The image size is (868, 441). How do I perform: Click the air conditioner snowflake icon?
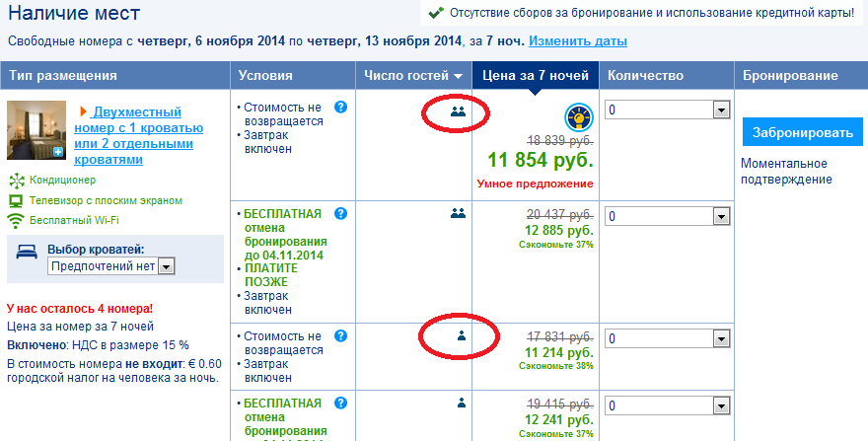tap(17, 181)
